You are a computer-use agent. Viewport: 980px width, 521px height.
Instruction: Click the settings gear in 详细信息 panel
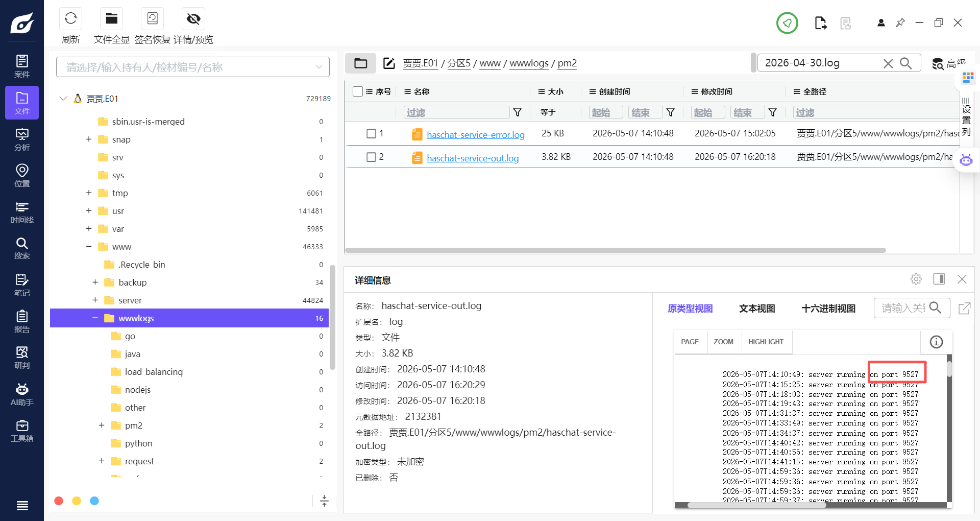pos(916,279)
